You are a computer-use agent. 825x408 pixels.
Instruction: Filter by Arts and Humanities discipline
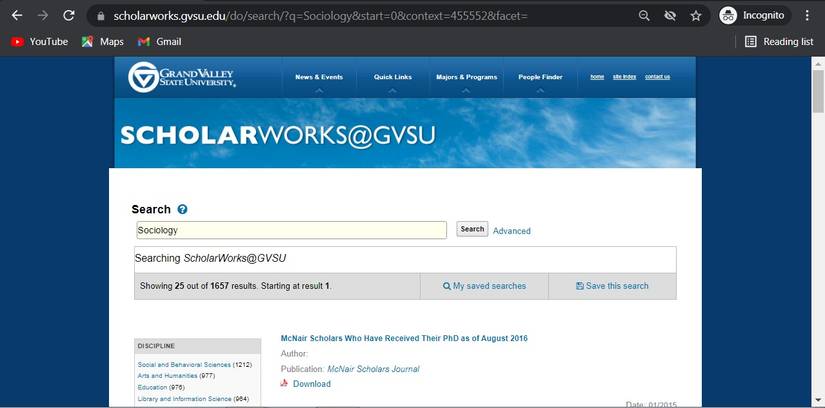(x=167, y=376)
